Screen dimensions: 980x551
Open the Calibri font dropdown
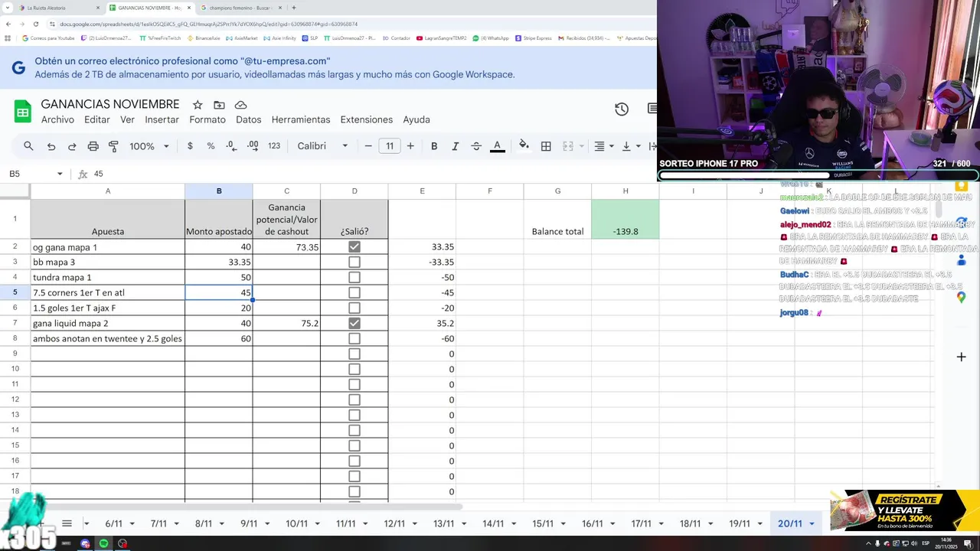coord(322,146)
